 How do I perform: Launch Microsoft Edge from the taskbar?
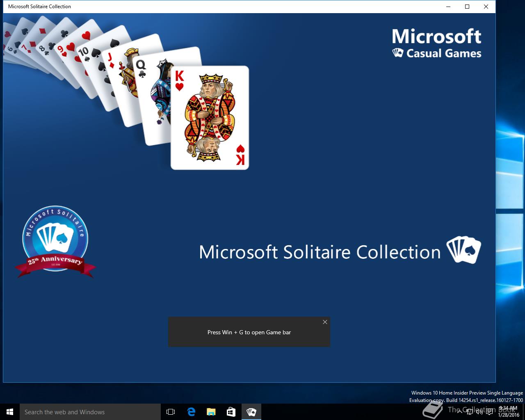(191, 412)
